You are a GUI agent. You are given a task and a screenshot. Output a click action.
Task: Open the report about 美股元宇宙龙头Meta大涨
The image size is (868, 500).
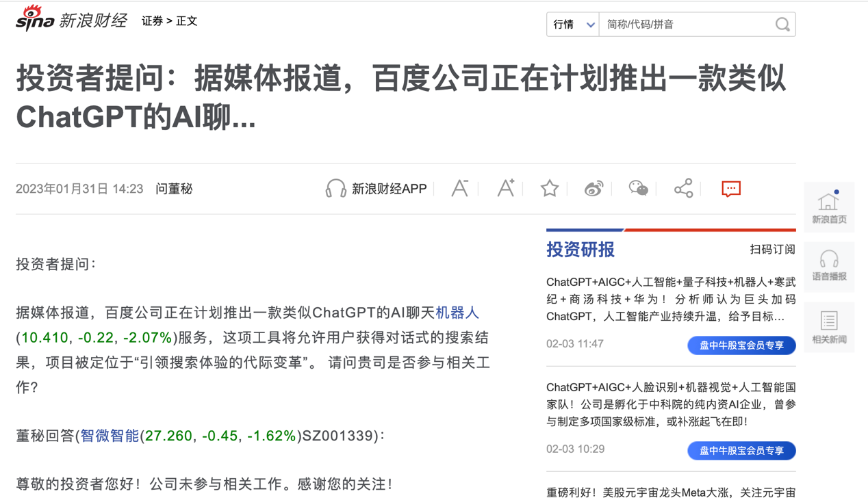pyautogui.click(x=671, y=492)
